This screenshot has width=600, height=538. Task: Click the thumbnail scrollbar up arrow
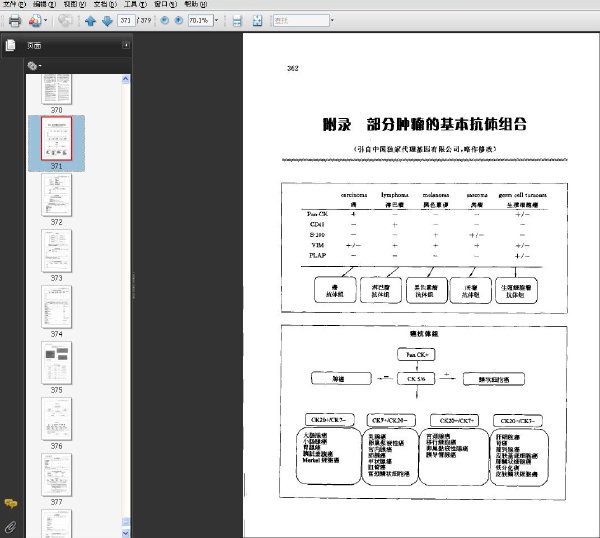pyautogui.click(x=126, y=80)
